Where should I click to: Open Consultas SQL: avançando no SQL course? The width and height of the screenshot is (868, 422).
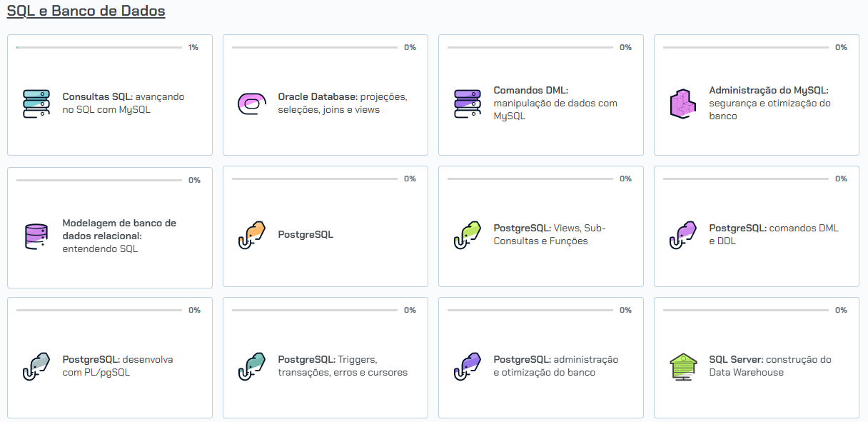coord(123,104)
